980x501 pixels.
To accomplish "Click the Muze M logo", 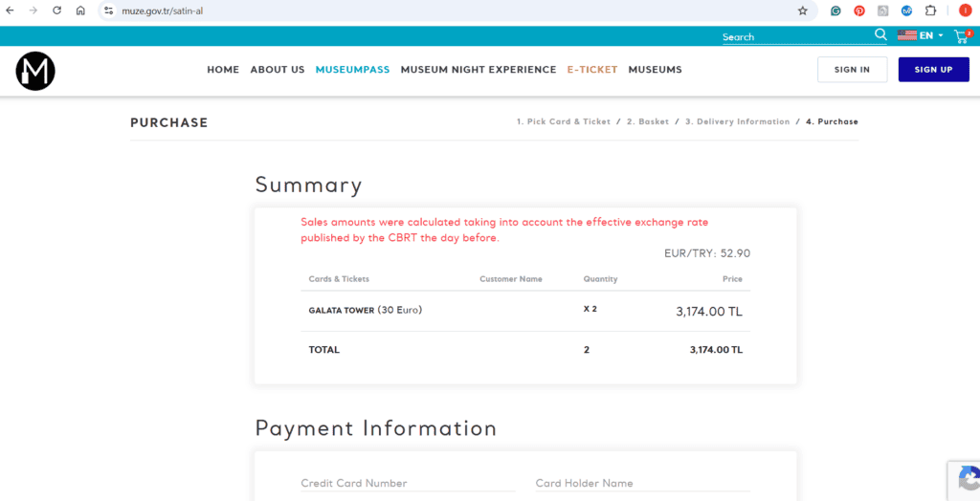I will pyautogui.click(x=35, y=71).
